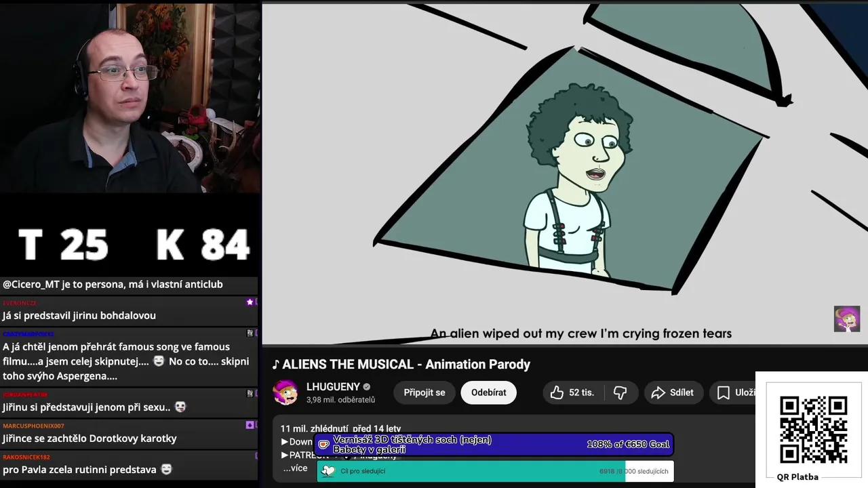Click the thumbs-down dislike button
The image size is (868, 488).
point(620,392)
